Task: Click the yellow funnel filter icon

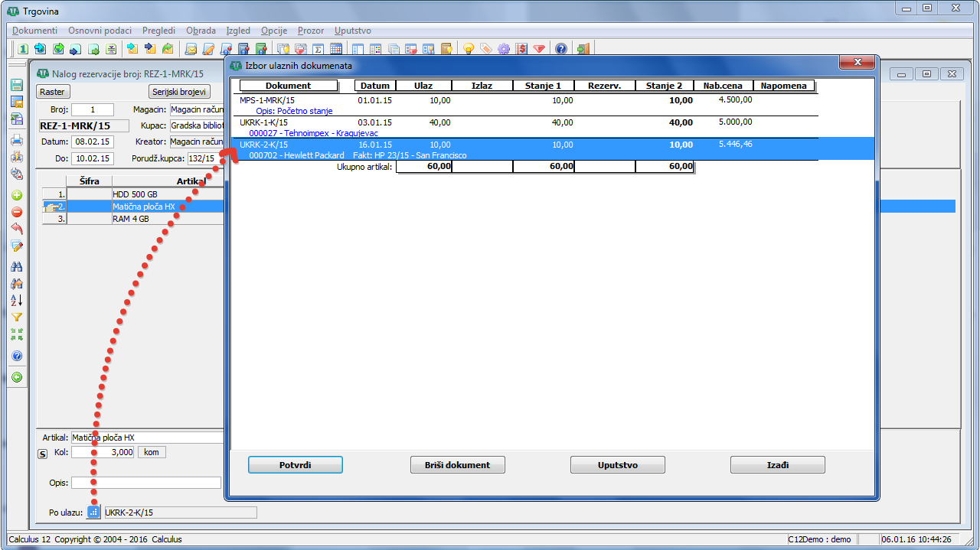Action: pos(17,317)
